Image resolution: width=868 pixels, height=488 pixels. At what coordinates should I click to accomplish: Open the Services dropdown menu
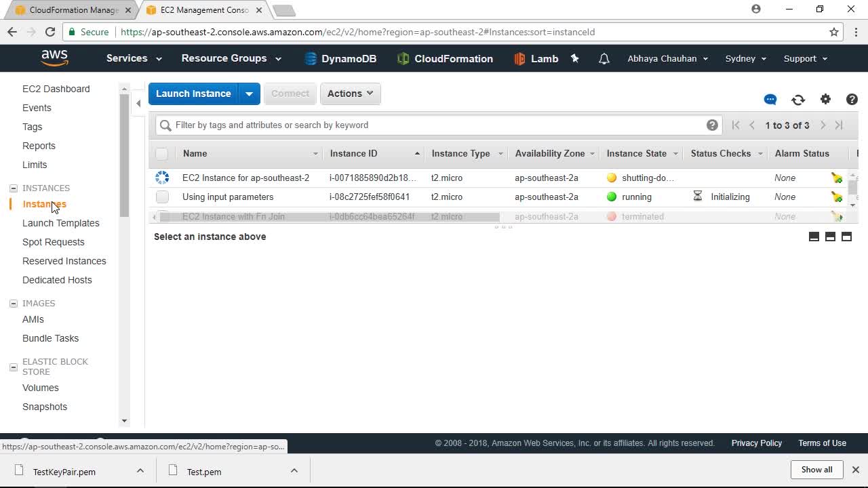point(134,58)
